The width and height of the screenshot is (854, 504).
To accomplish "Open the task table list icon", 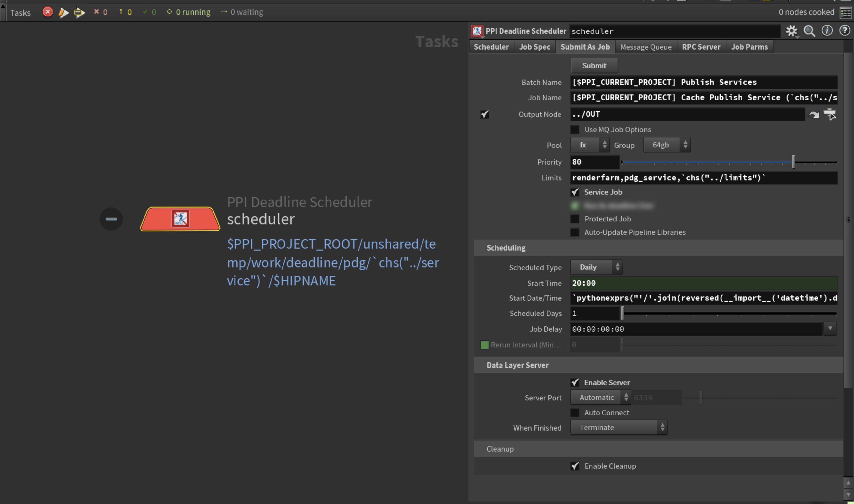I will pyautogui.click(x=845, y=13).
